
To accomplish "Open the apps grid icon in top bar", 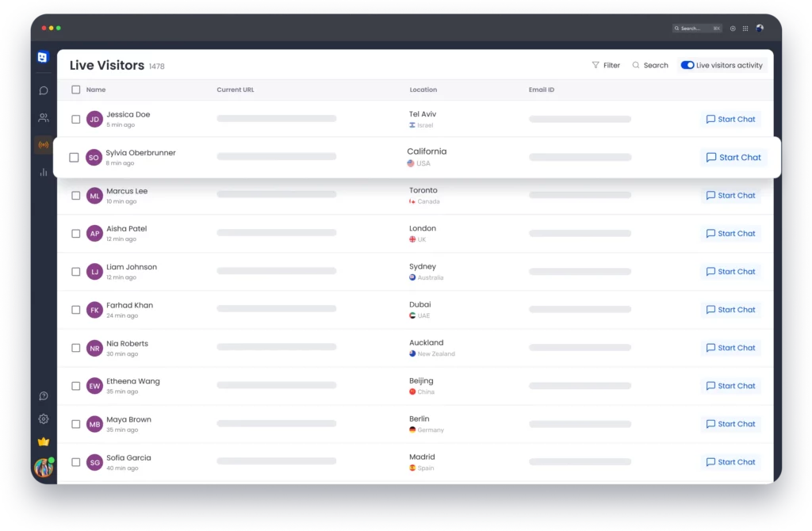I will click(x=745, y=29).
